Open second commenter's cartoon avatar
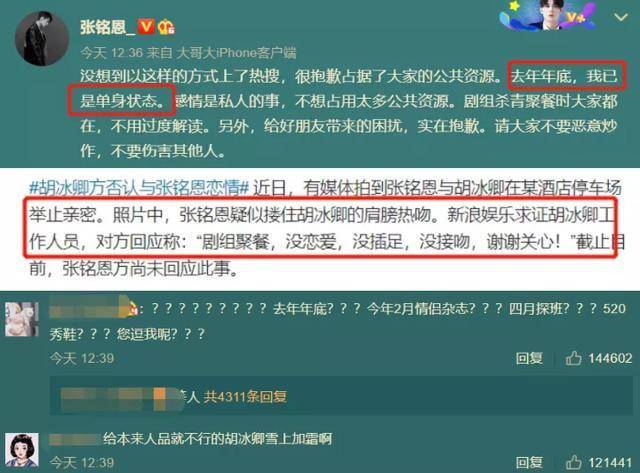The width and height of the screenshot is (640, 473). [22, 450]
